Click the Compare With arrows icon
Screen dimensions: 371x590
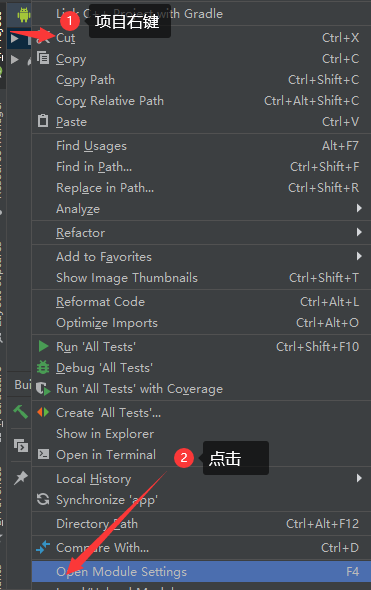pyautogui.click(x=43, y=547)
